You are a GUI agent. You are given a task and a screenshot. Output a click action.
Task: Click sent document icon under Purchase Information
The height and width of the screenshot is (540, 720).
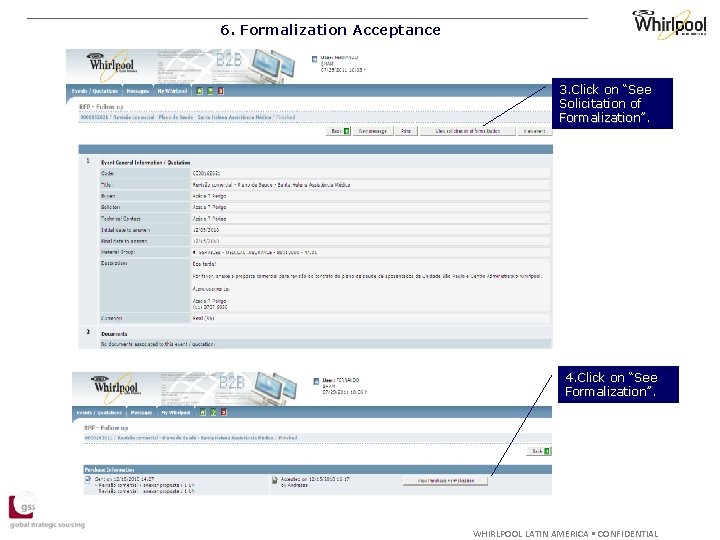click(88, 479)
